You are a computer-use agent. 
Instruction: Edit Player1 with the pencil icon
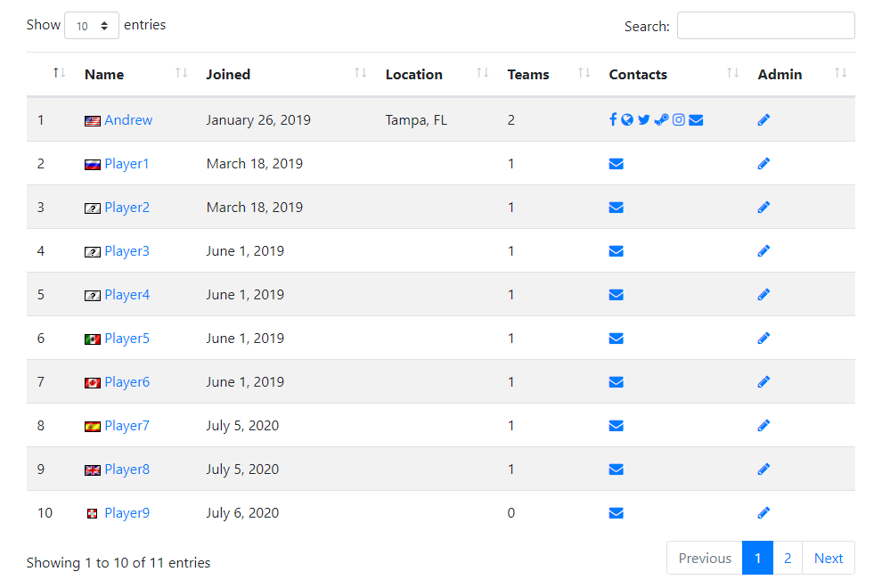tap(764, 164)
